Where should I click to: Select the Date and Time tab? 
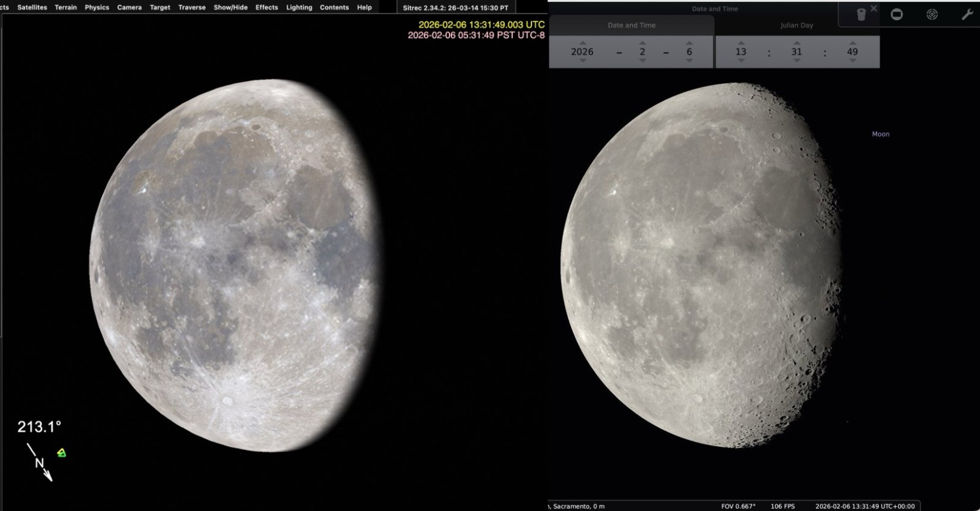click(631, 26)
